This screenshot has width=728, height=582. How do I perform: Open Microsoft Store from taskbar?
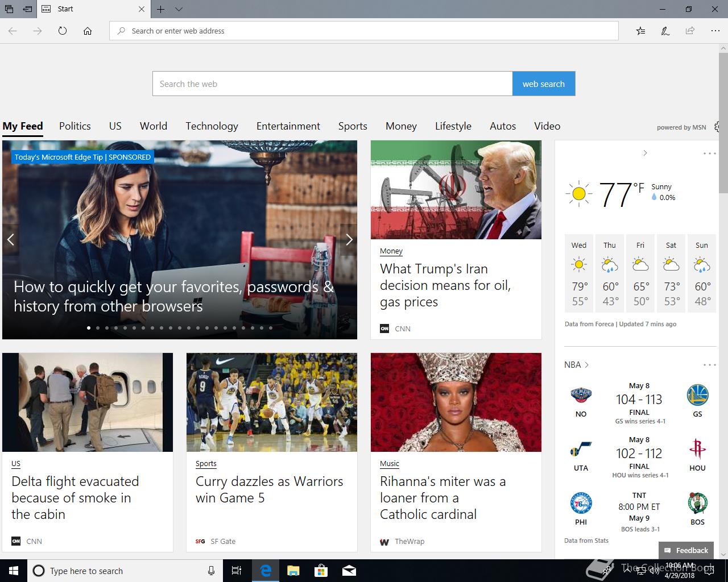coord(321,571)
